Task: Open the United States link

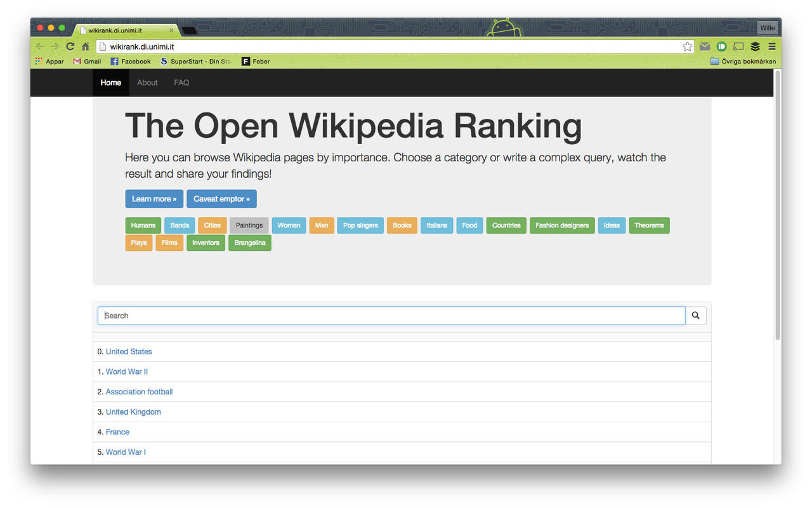Action: point(129,352)
